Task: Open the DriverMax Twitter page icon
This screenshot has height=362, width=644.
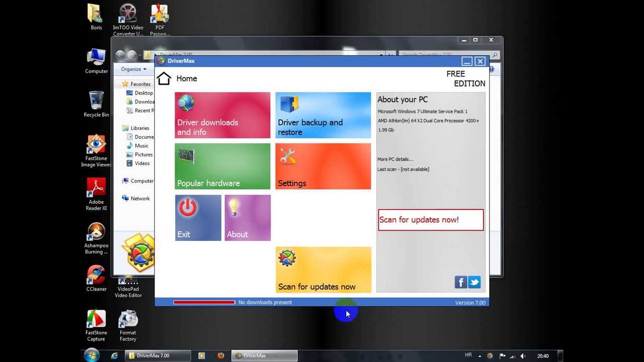Action: click(x=474, y=282)
